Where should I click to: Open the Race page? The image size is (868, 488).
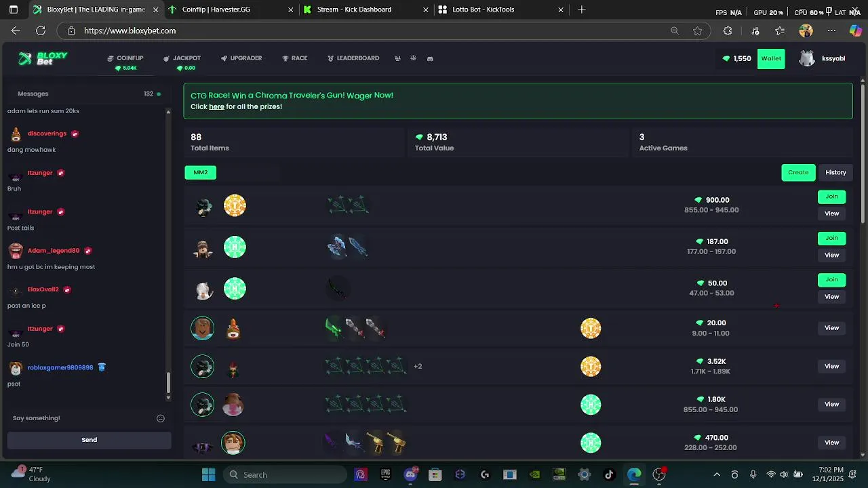tap(295, 58)
